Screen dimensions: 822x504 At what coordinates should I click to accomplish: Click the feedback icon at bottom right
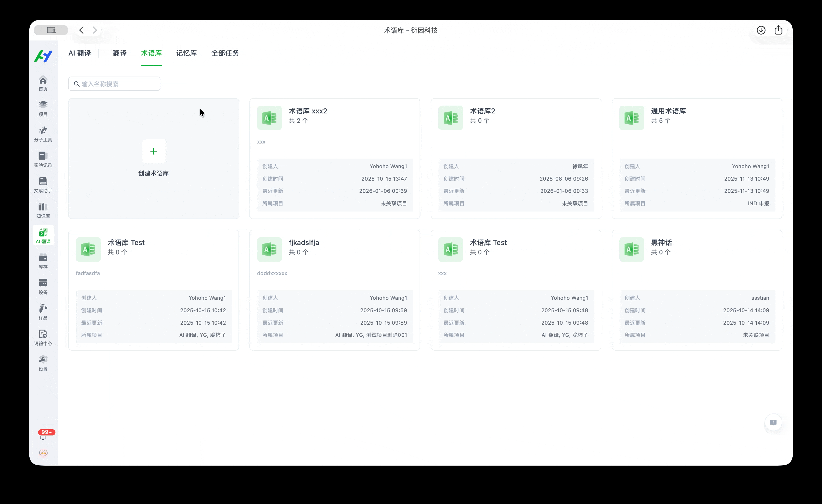point(773,423)
